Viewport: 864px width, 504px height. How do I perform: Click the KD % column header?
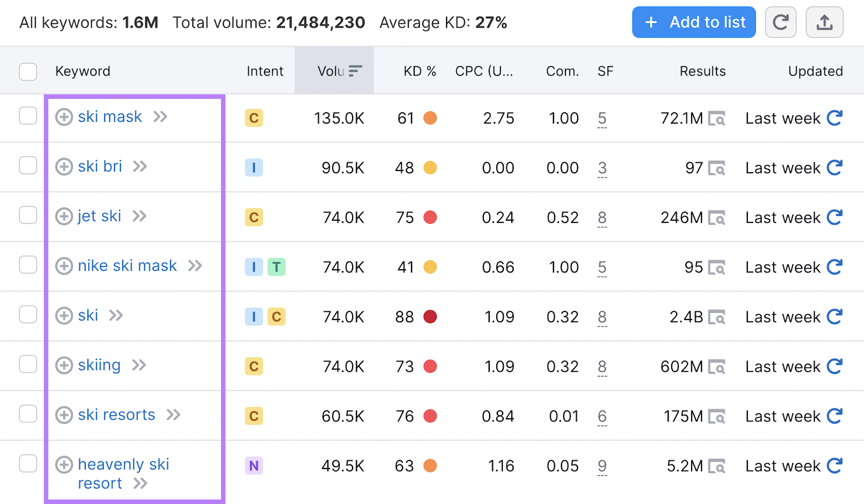(420, 71)
